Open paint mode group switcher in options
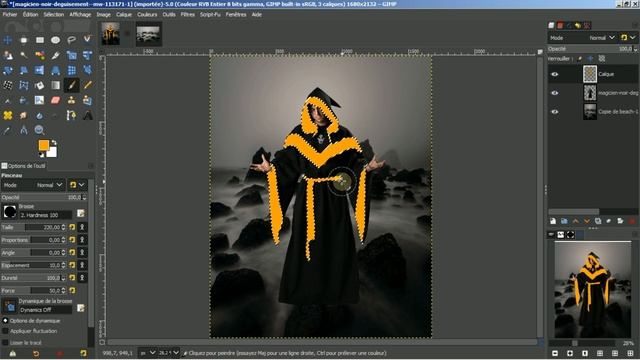 (77, 185)
